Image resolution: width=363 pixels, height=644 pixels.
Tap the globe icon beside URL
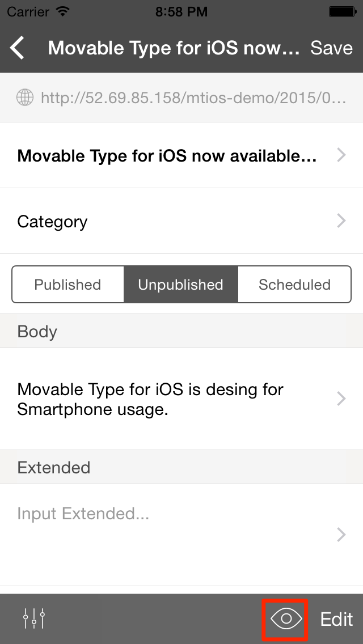tap(24, 98)
